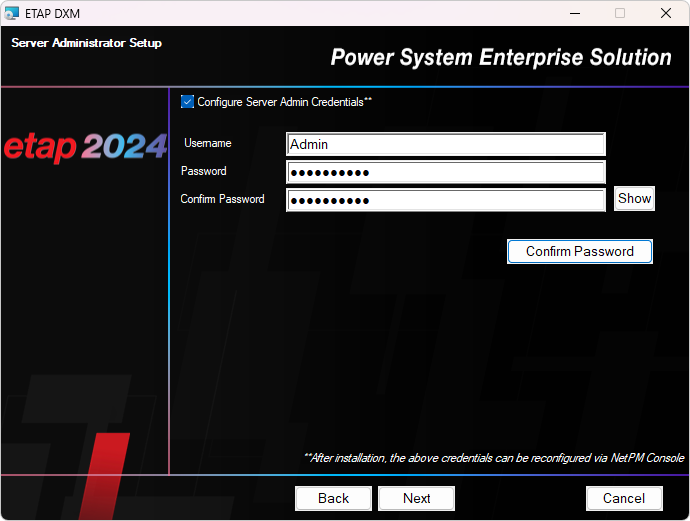Image resolution: width=690 pixels, height=521 pixels.
Task: Close the ETAP DXM installer window
Action: pos(666,13)
